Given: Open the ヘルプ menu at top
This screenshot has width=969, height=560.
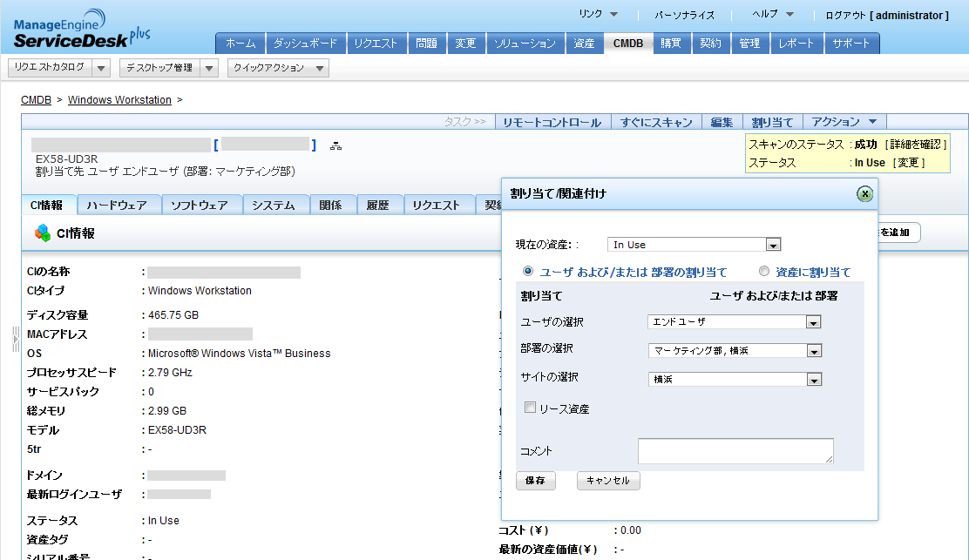Looking at the screenshot, I should (x=772, y=14).
